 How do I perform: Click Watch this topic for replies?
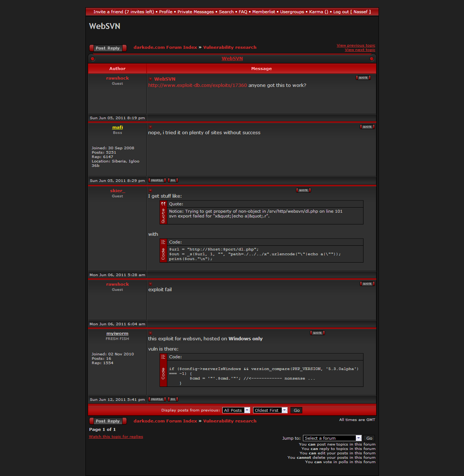point(116,437)
